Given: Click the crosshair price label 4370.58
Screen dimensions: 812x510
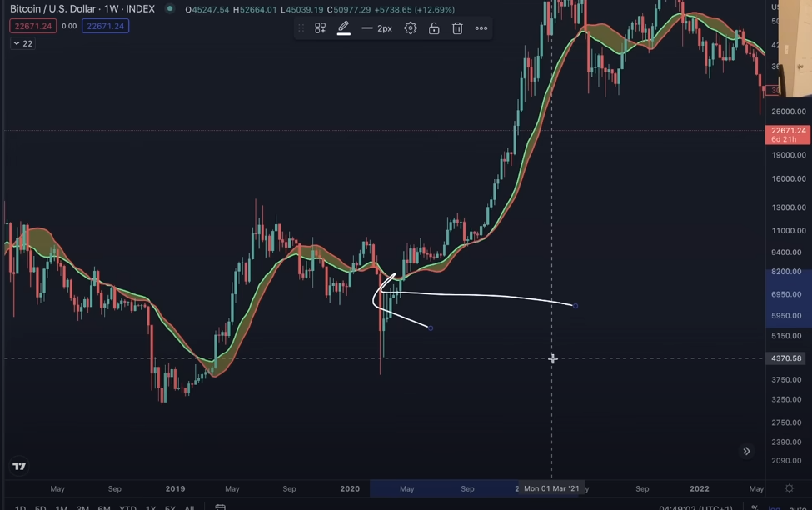Looking at the screenshot, I should coord(786,358).
